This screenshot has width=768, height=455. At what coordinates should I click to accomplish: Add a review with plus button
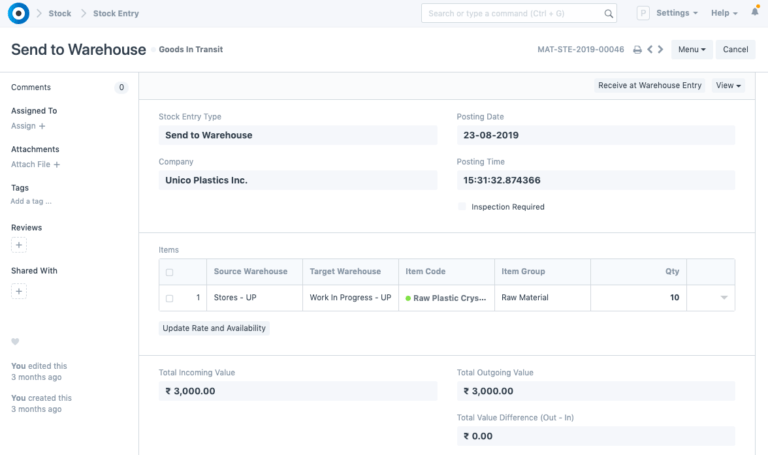point(19,245)
